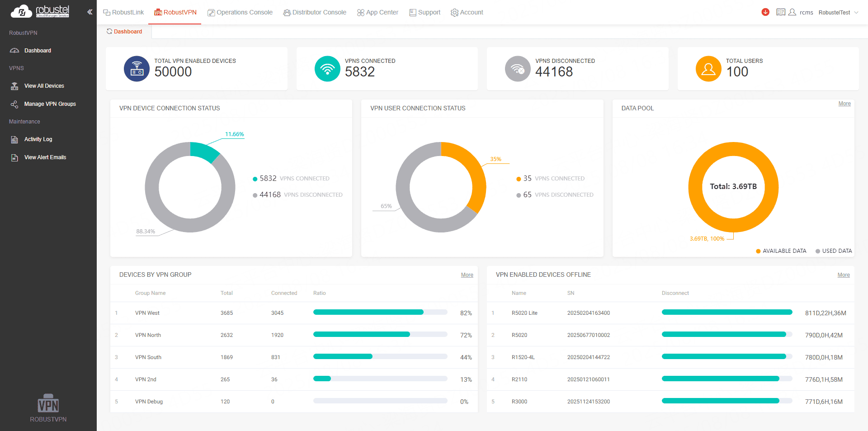The height and width of the screenshot is (431, 868).
Task: Click VPN West ratio progress bar
Action: 380,313
